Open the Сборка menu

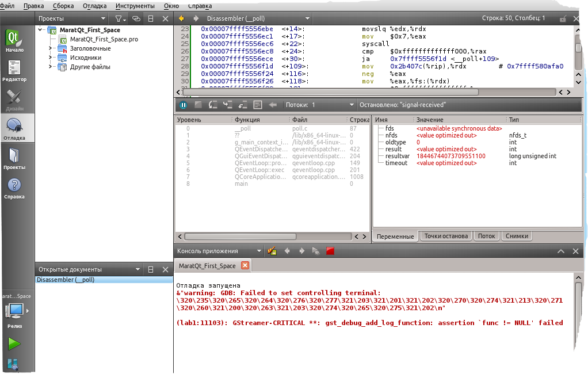[x=63, y=6]
